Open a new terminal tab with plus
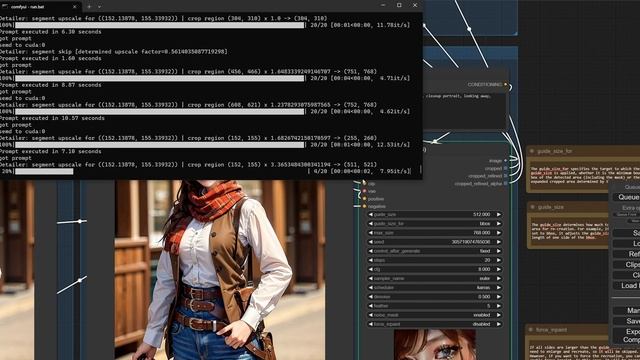Screen dimensions: 640x360 pyautogui.click(x=89, y=7)
